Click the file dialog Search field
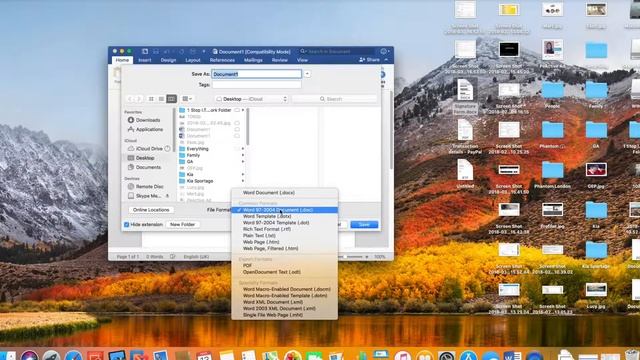Image resolution: width=640 pixels, height=360 pixels. 334,99
